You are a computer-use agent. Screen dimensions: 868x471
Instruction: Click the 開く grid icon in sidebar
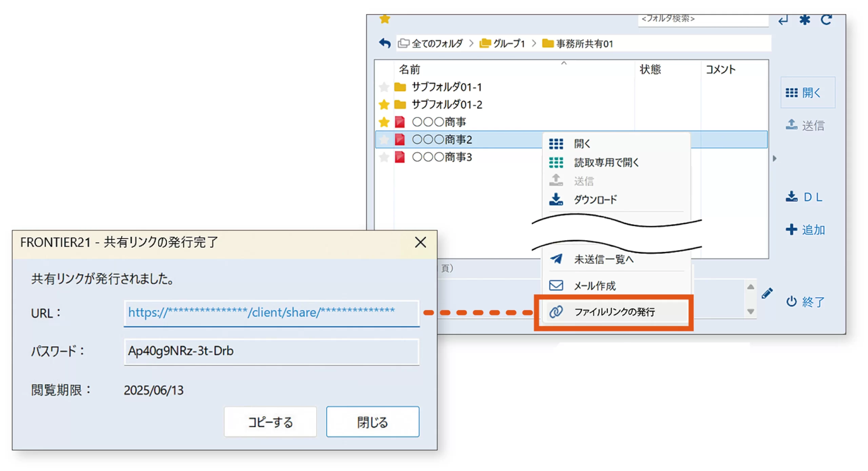pyautogui.click(x=792, y=92)
